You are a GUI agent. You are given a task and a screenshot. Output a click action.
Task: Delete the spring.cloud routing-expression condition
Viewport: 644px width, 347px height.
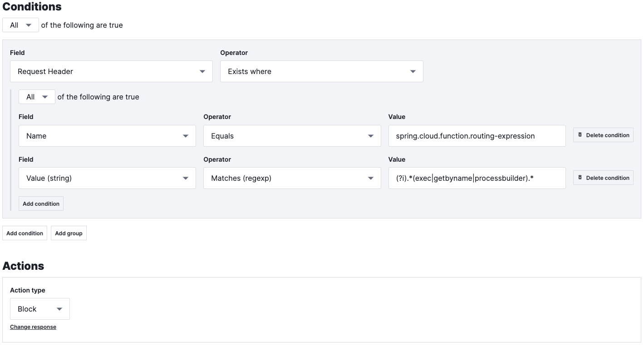603,135
